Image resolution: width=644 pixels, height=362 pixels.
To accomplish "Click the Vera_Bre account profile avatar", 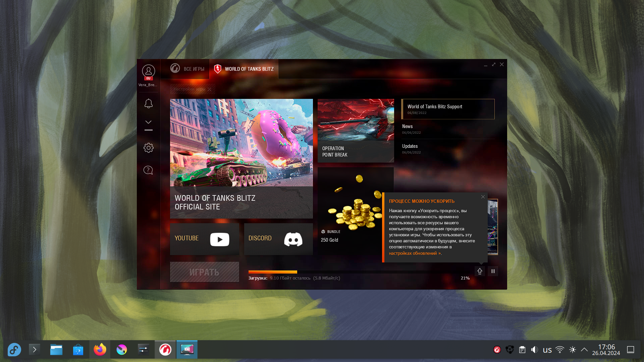I will click(x=148, y=71).
